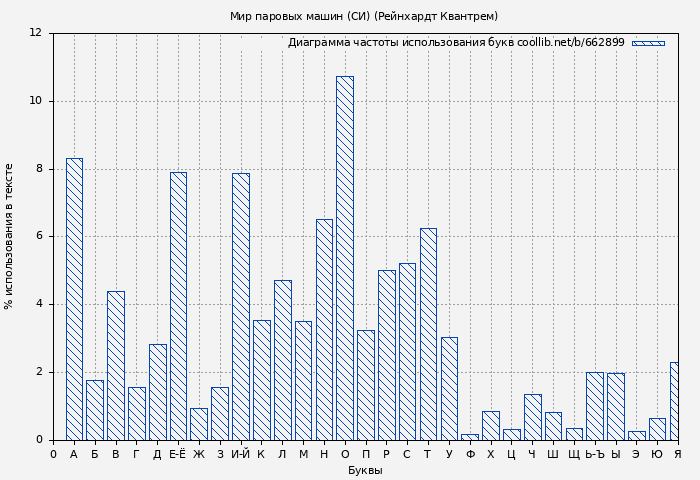Click the x-axis tick label 'Ф'
This screenshot has width=700, height=480.
pos(470,455)
